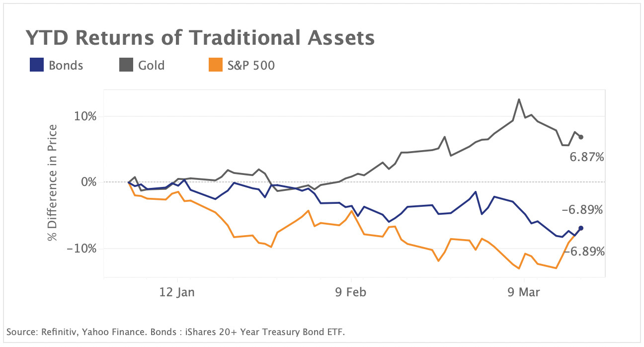Click the orange S&P 500 legend swatch
Image resolution: width=644 pixels, height=347 pixels.
click(215, 65)
